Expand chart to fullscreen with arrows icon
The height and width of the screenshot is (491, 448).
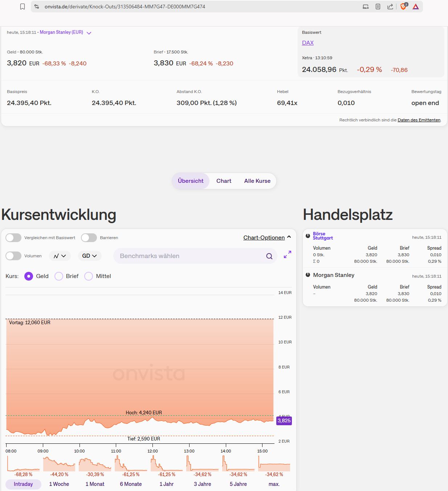pos(288,254)
